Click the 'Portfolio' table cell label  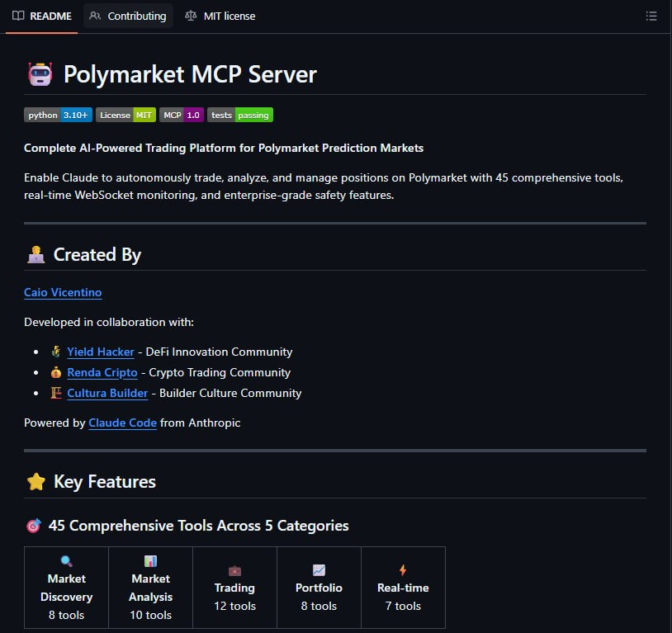click(x=319, y=588)
